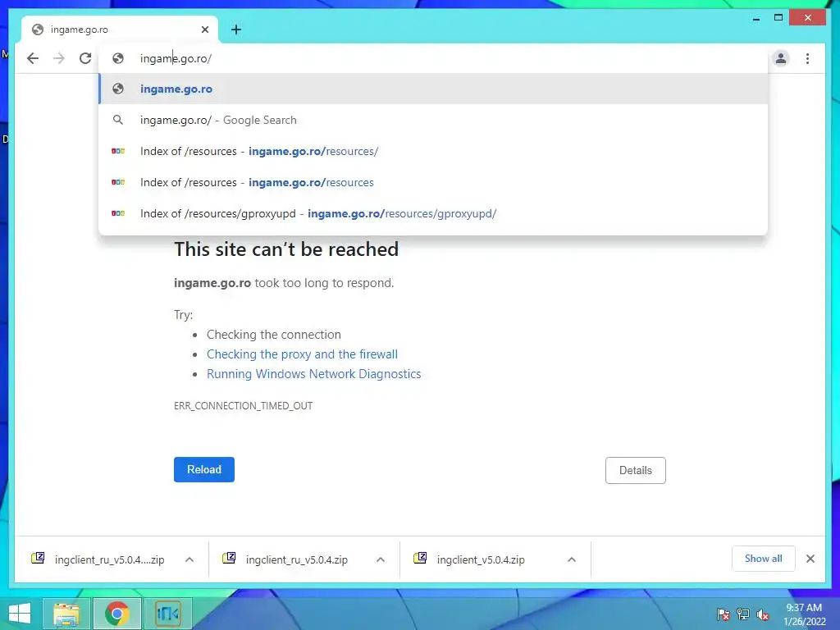Image resolution: width=840 pixels, height=630 pixels.
Task: Click inside the address bar text ingame.go.ro/
Action: 176,58
